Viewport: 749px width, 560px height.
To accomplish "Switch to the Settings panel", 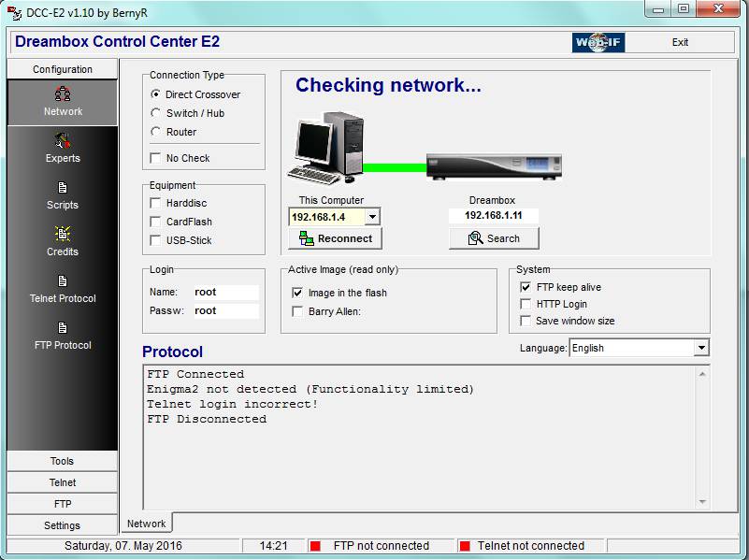I will (62, 525).
